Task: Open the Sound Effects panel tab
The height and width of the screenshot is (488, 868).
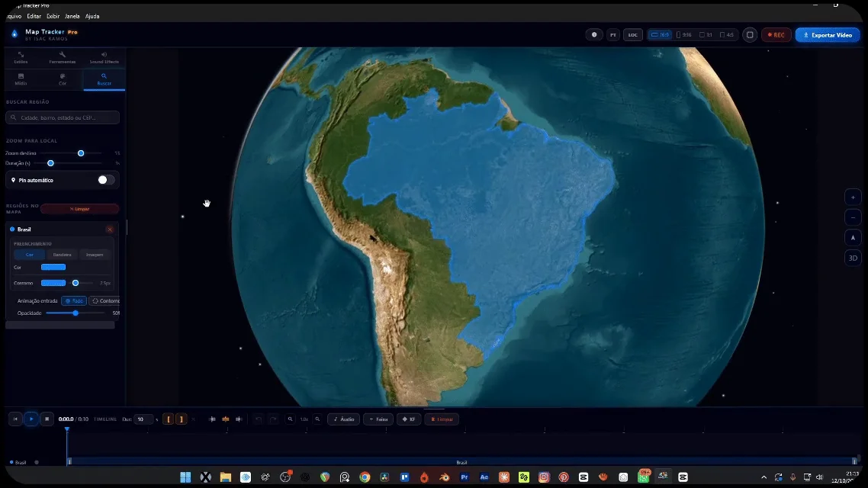Action: coord(104,57)
